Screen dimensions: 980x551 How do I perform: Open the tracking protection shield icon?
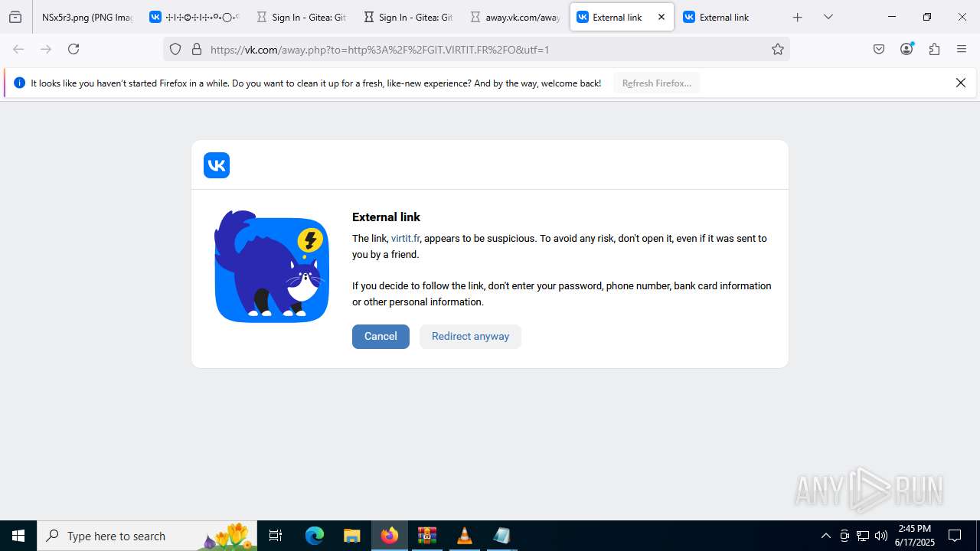[175, 49]
